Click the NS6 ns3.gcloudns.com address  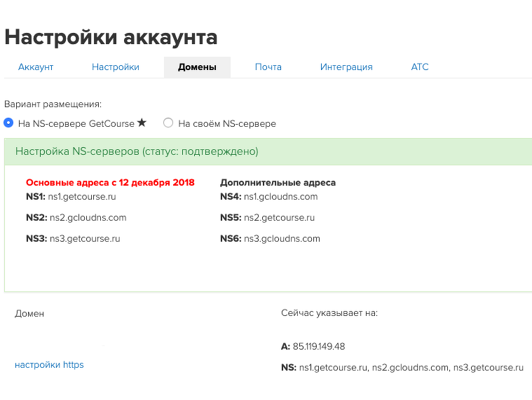tap(282, 239)
